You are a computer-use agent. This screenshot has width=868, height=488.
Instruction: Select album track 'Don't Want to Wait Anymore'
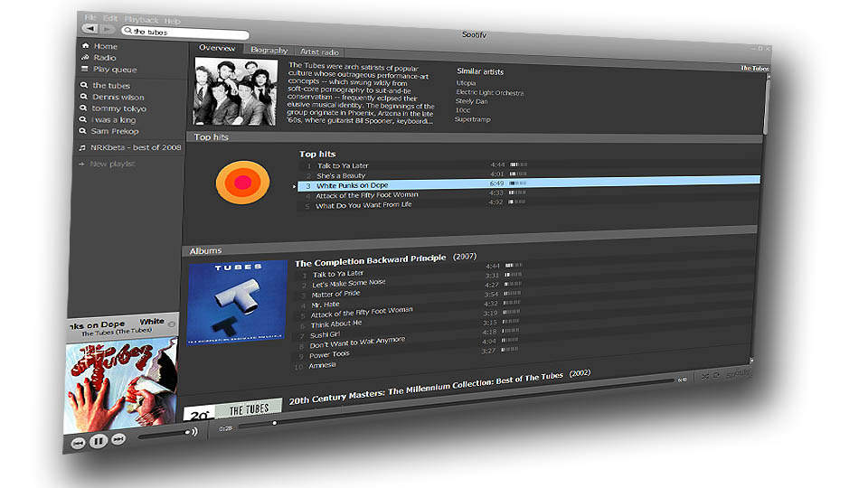pyautogui.click(x=358, y=343)
